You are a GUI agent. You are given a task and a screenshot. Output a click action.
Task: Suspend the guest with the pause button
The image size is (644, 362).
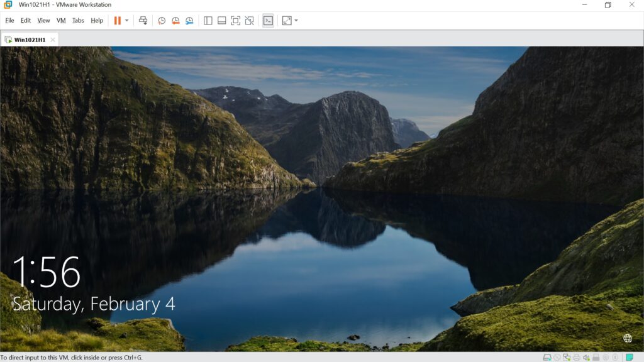(117, 21)
